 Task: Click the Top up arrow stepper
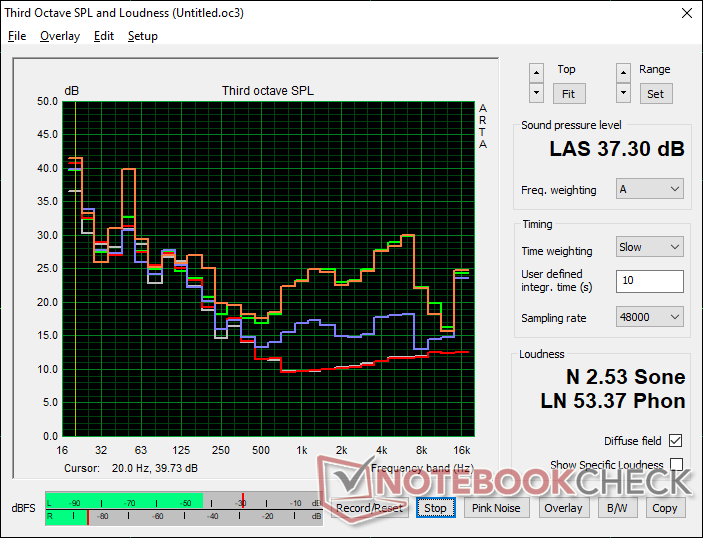[x=537, y=73]
